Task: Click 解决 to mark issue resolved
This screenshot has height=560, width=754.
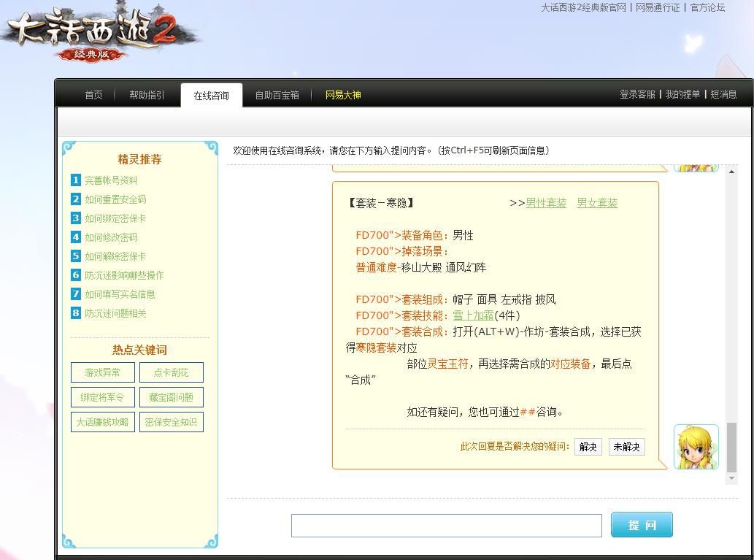Action: (x=588, y=446)
